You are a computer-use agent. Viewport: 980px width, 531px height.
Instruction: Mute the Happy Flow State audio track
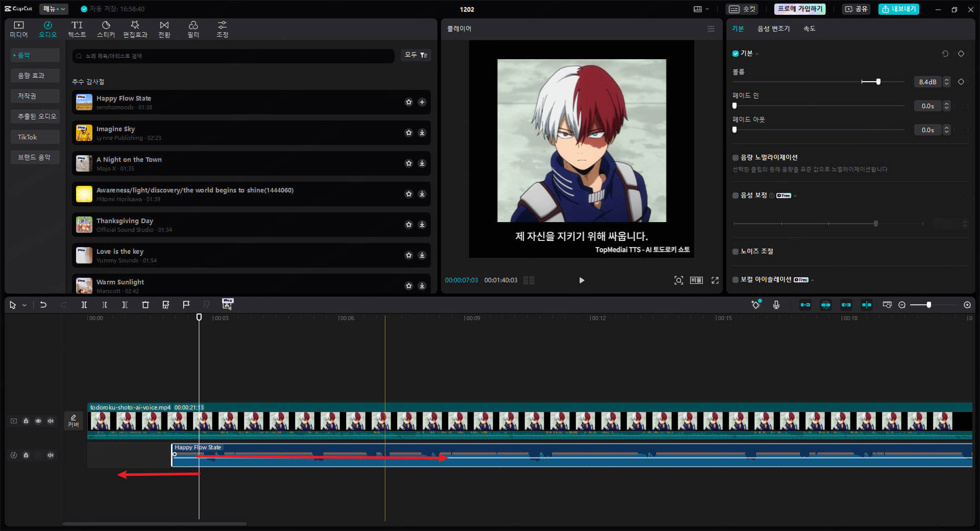51,455
